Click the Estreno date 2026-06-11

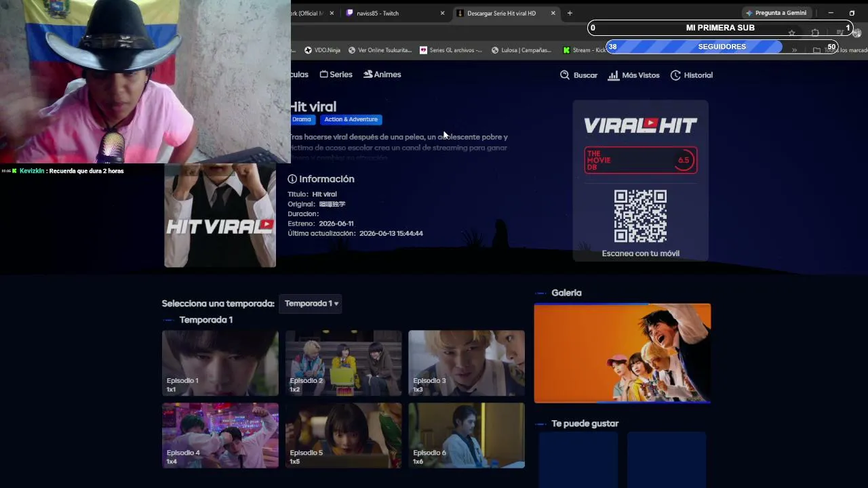coord(336,224)
